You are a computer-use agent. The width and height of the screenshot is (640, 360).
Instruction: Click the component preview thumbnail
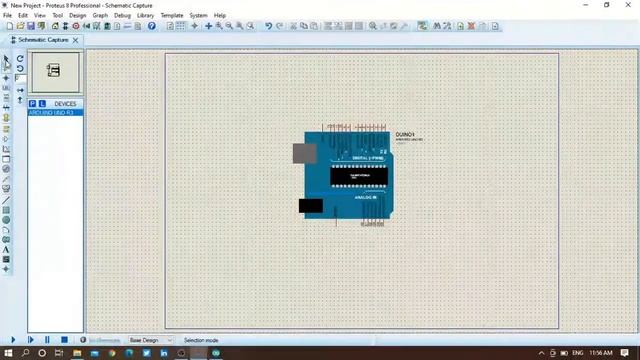pos(56,72)
